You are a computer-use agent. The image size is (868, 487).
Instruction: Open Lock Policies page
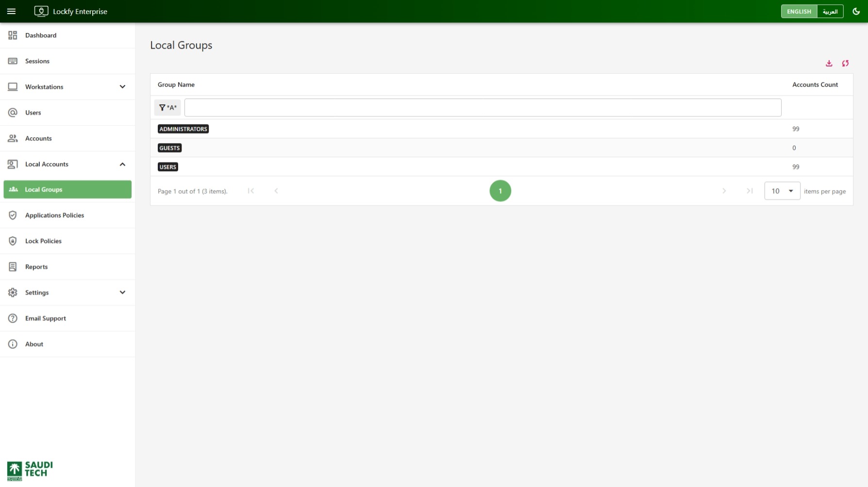tap(67, 241)
